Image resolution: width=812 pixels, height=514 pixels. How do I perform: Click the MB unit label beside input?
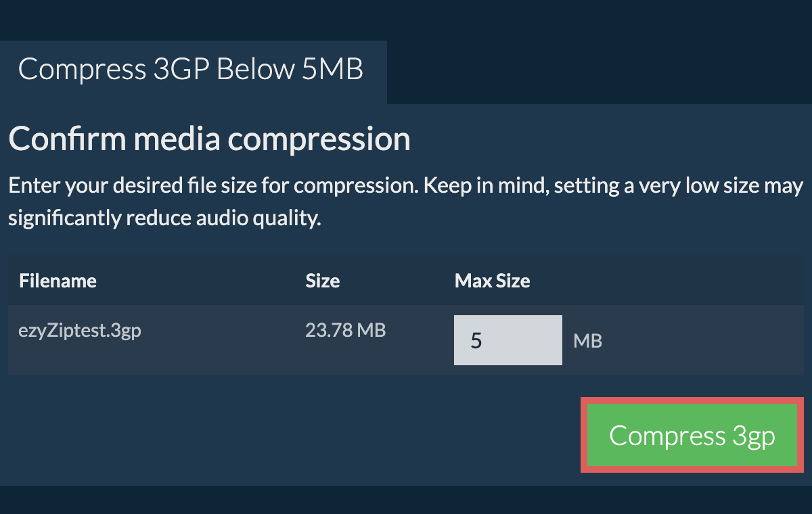[587, 341]
